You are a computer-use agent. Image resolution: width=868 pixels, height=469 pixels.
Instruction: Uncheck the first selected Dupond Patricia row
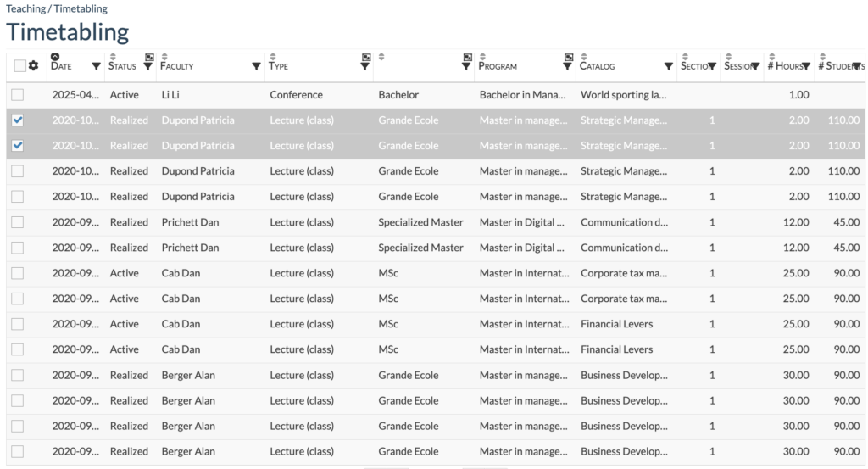(x=18, y=120)
